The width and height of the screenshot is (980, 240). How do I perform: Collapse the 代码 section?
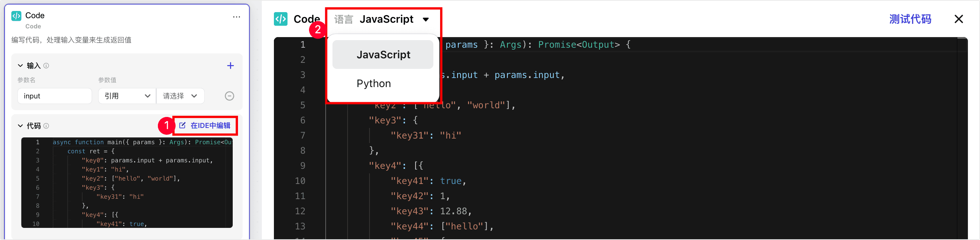click(20, 126)
